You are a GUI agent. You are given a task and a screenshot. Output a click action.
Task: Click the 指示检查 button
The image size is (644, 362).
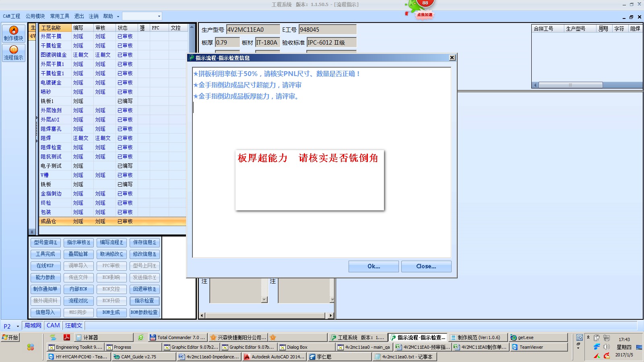[144, 301]
